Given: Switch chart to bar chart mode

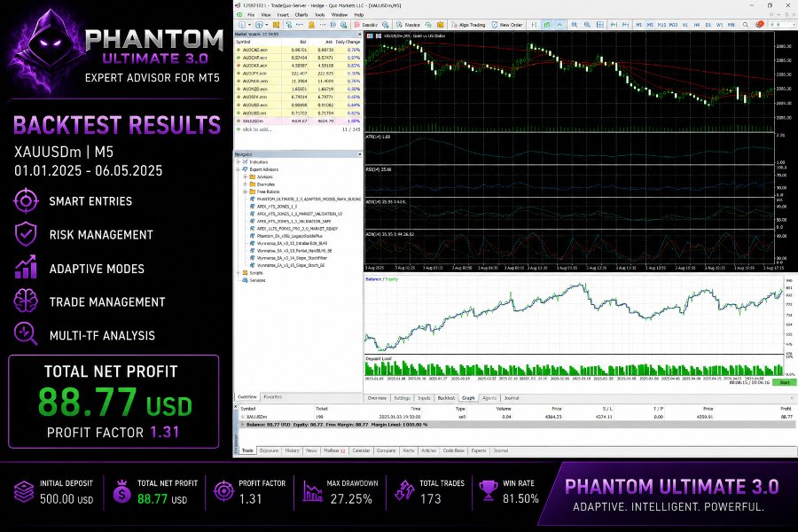Looking at the screenshot, I should 534,25.
